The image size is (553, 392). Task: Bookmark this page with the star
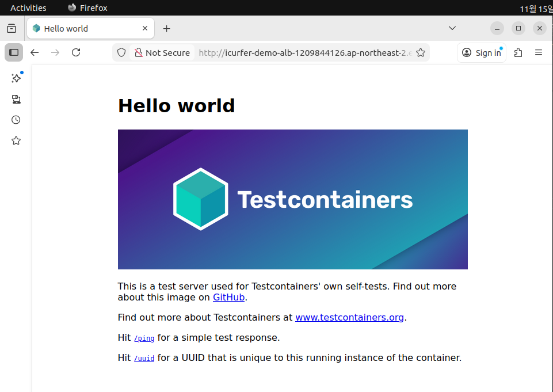421,52
